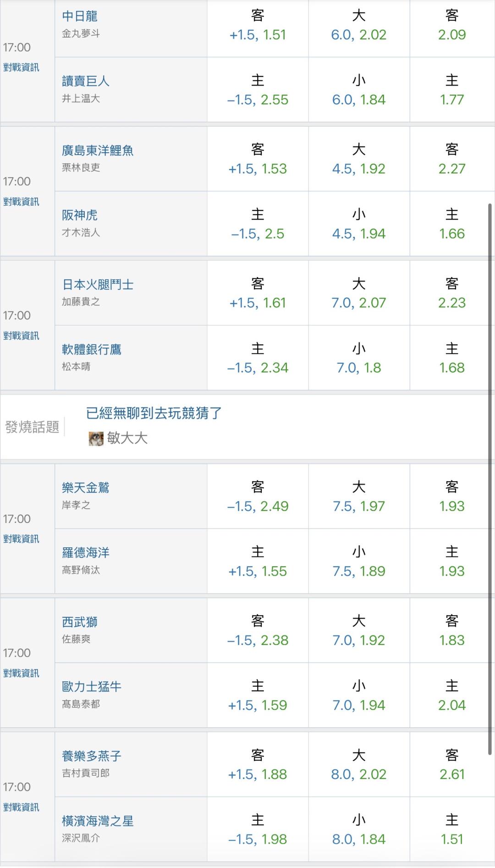Click 敏大大 user avatar thumbnail
Image resolution: width=495 pixels, height=868 pixels.
click(96, 439)
